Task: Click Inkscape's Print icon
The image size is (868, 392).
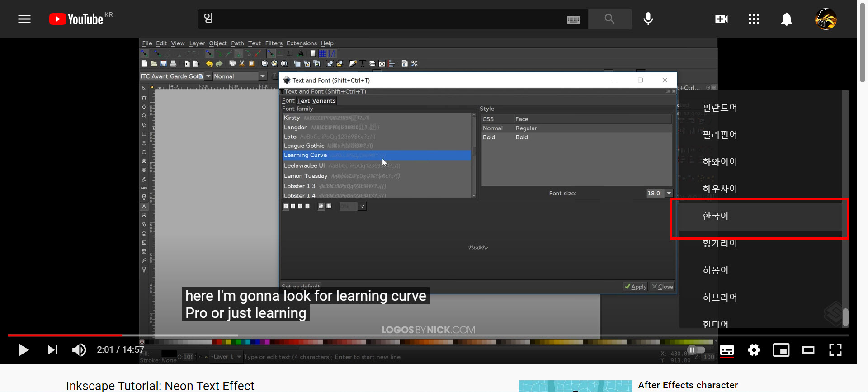Action: pos(173,64)
